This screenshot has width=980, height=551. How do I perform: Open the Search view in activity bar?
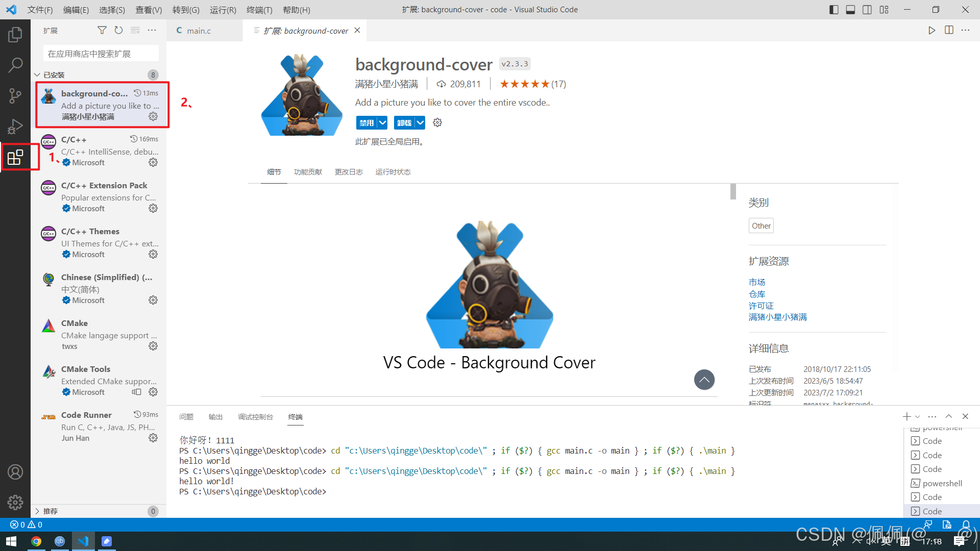point(15,65)
